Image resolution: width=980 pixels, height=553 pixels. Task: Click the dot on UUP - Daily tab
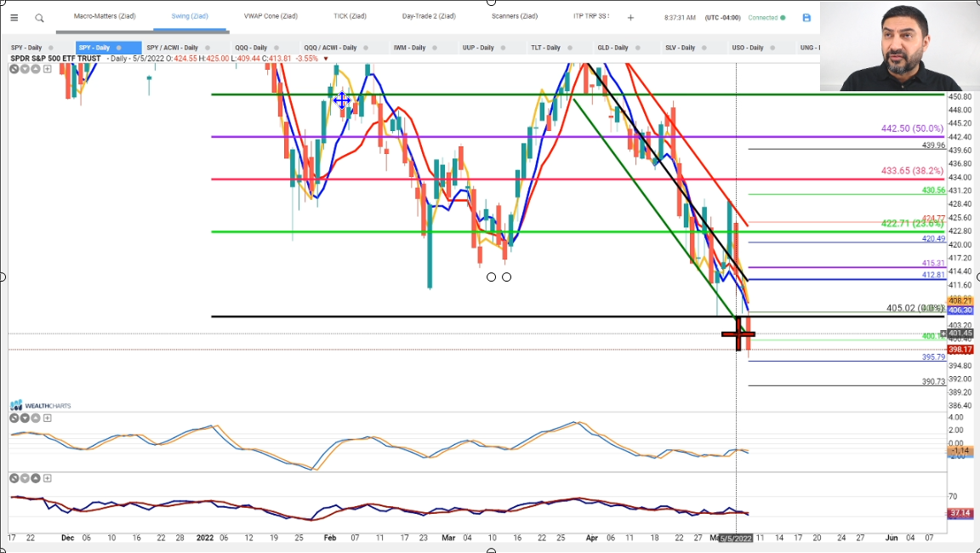point(503,48)
